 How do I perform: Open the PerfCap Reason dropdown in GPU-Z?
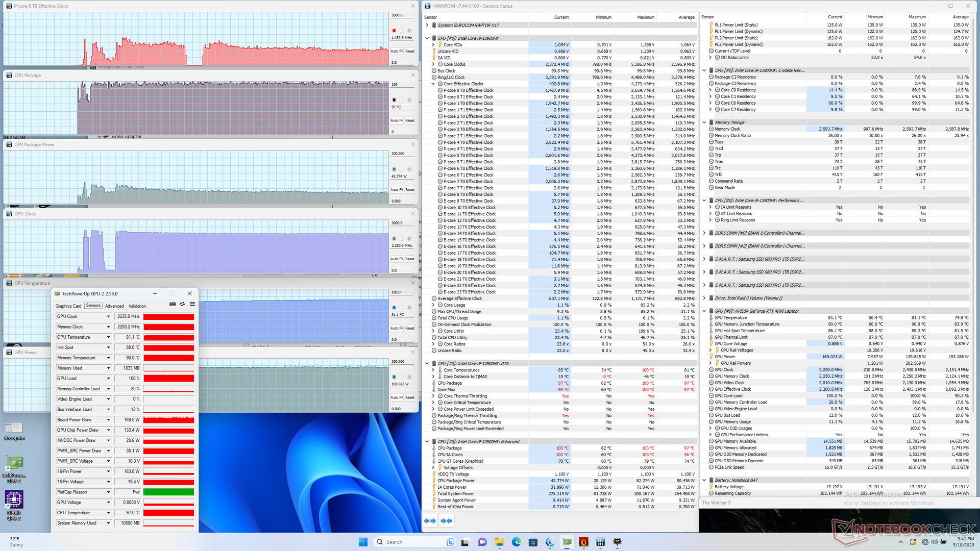point(108,492)
